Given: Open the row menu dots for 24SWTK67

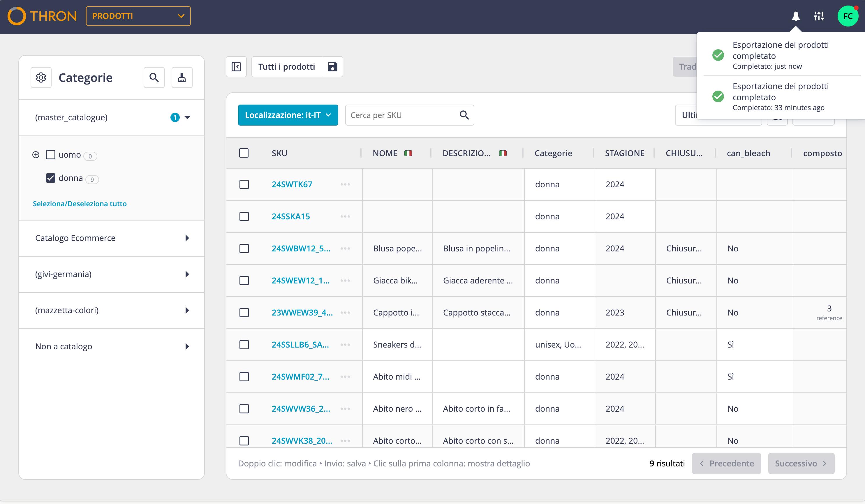Looking at the screenshot, I should tap(345, 184).
